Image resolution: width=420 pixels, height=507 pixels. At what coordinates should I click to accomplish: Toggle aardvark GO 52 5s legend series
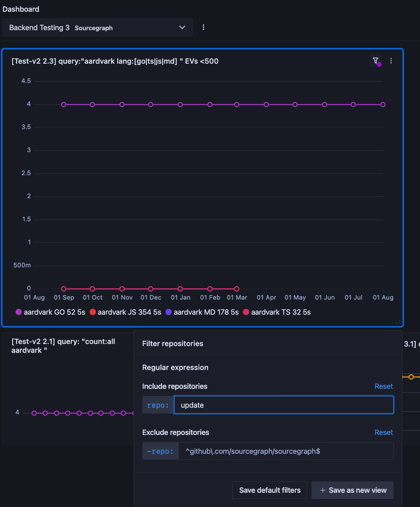(x=50, y=312)
